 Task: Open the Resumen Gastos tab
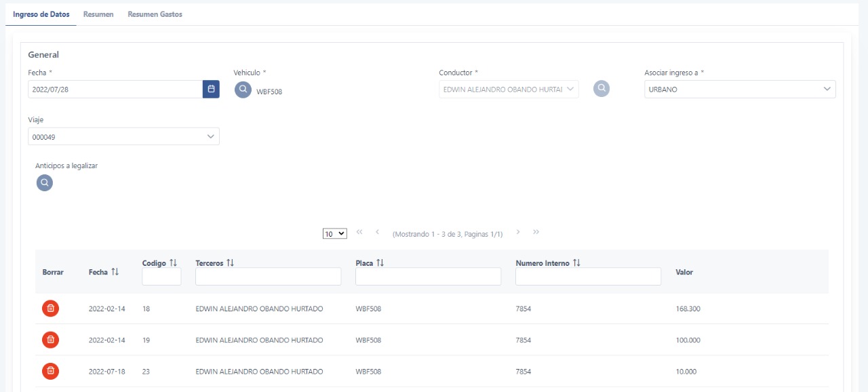coord(155,14)
